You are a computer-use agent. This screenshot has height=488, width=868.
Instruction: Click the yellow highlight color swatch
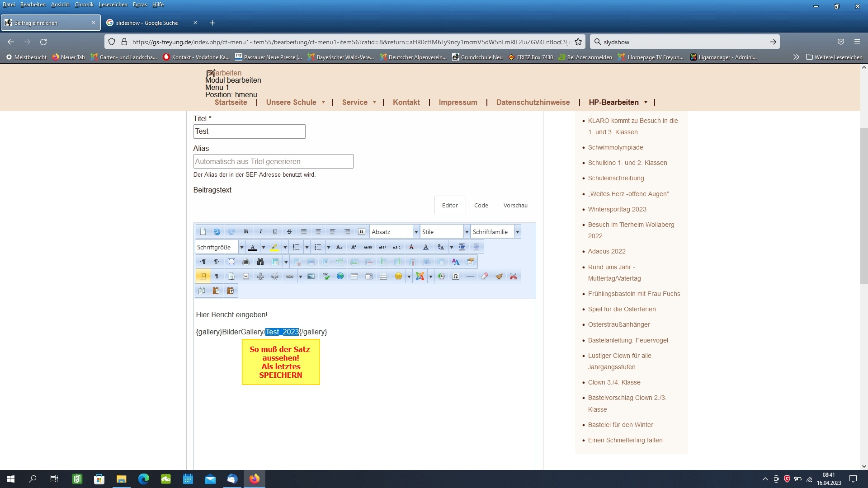(274, 247)
